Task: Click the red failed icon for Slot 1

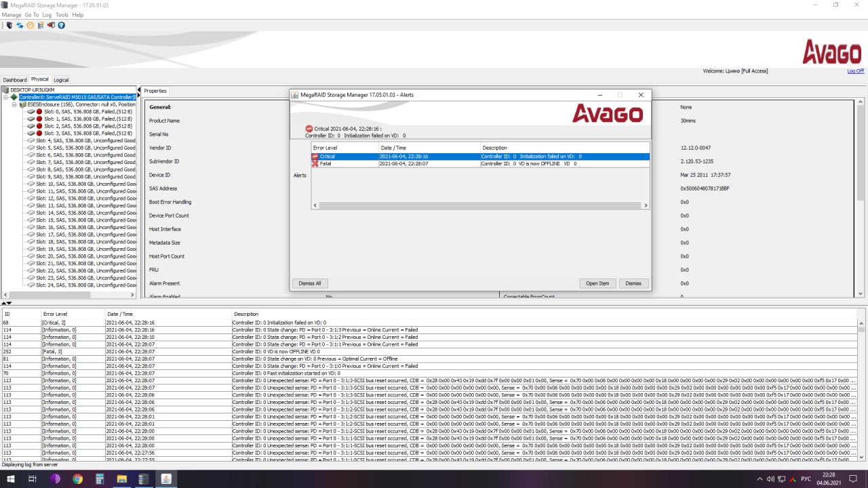Action: [x=39, y=119]
